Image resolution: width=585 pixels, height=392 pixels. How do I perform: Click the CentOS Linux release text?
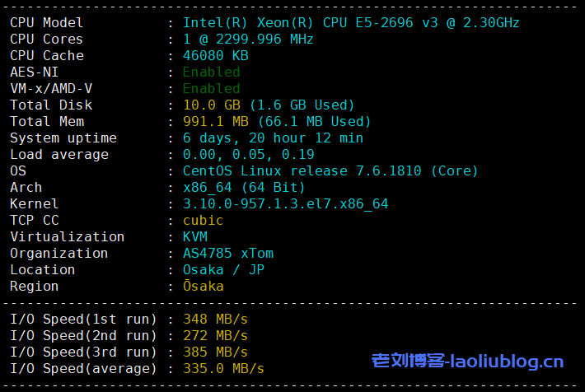330,170
